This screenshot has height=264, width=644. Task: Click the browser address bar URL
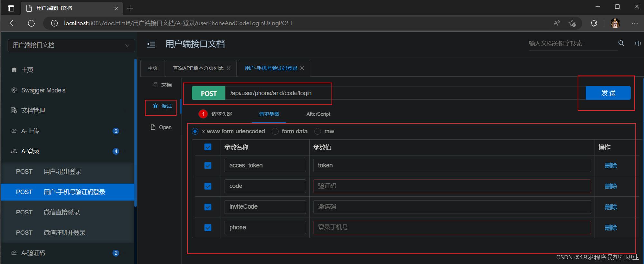(178, 23)
